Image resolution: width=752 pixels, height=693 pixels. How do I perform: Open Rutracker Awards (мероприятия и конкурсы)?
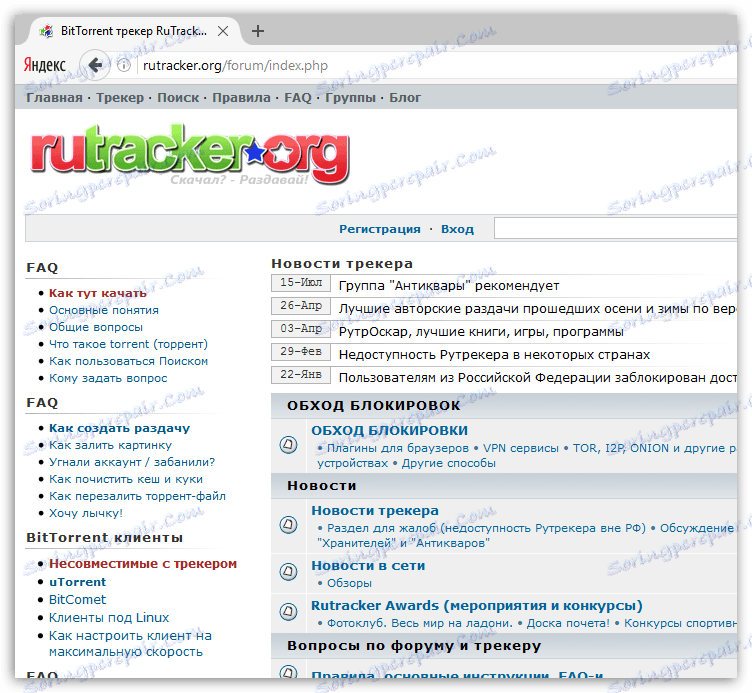(x=477, y=606)
